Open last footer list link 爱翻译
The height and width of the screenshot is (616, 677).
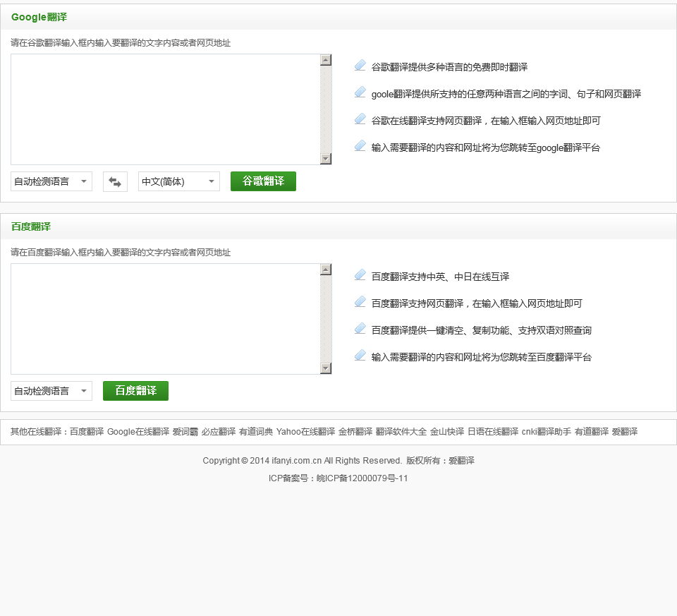(x=625, y=432)
